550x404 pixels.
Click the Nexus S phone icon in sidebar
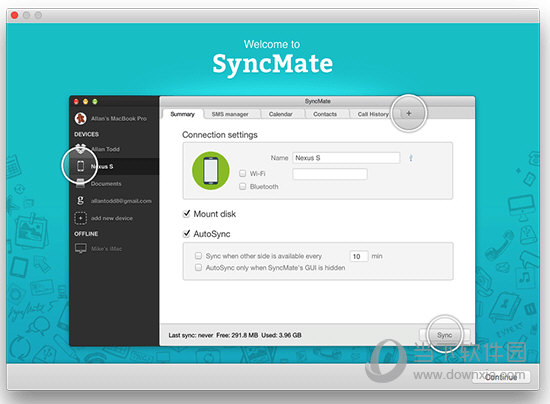(x=80, y=166)
